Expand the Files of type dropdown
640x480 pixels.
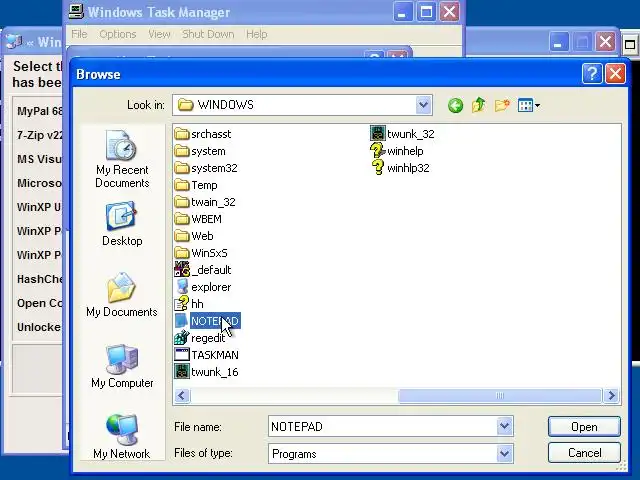pos(504,453)
